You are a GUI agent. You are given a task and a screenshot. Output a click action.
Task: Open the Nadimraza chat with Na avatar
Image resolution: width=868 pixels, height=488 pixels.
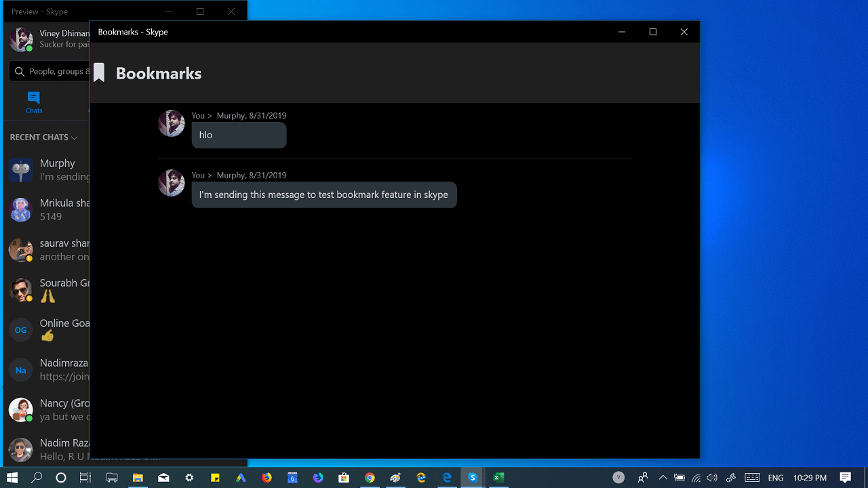tap(47, 369)
